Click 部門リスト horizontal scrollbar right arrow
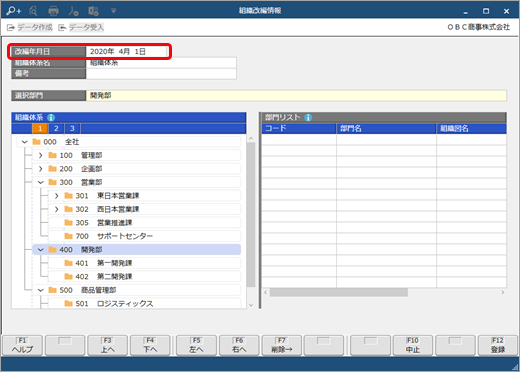Screen dimensions: 520x372 (x=503, y=292)
